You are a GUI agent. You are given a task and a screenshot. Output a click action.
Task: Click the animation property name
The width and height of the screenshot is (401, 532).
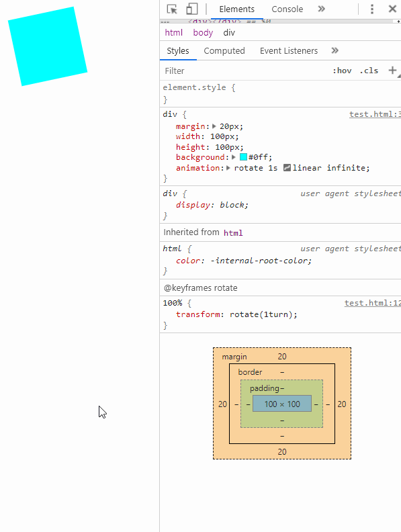click(x=197, y=168)
